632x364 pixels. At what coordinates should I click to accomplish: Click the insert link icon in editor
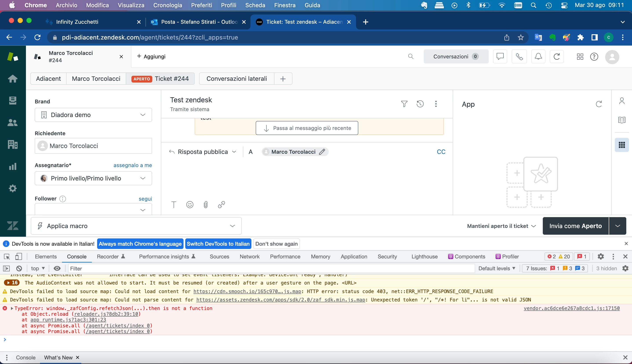(222, 205)
